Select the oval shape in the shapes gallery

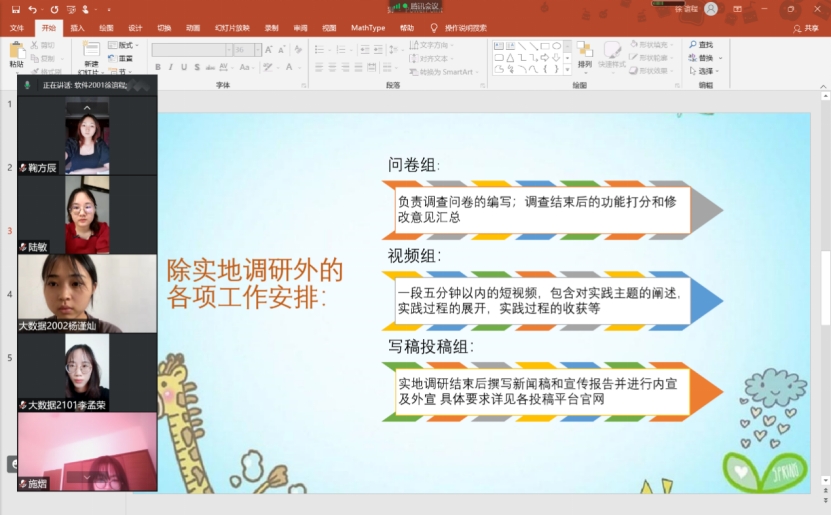[x=556, y=46]
